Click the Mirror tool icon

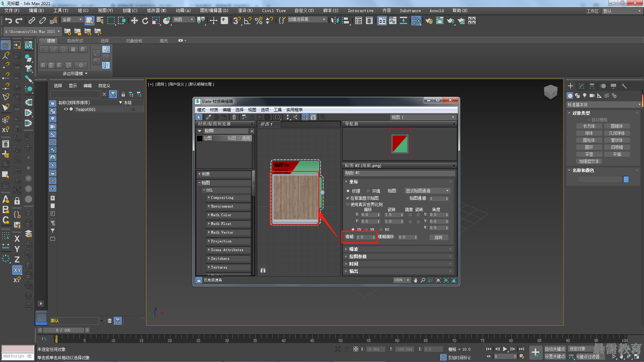pos(335,21)
